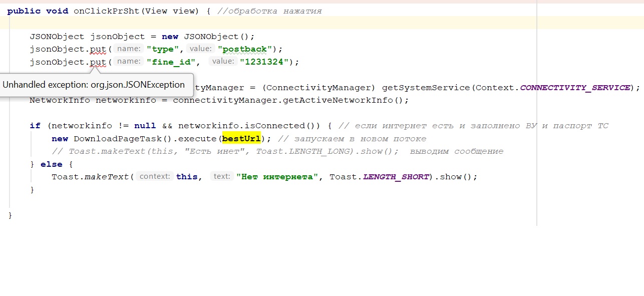The image size is (644, 296).
Task: Click the "new JSONObject()" constructor call
Action: pyautogui.click(x=206, y=37)
